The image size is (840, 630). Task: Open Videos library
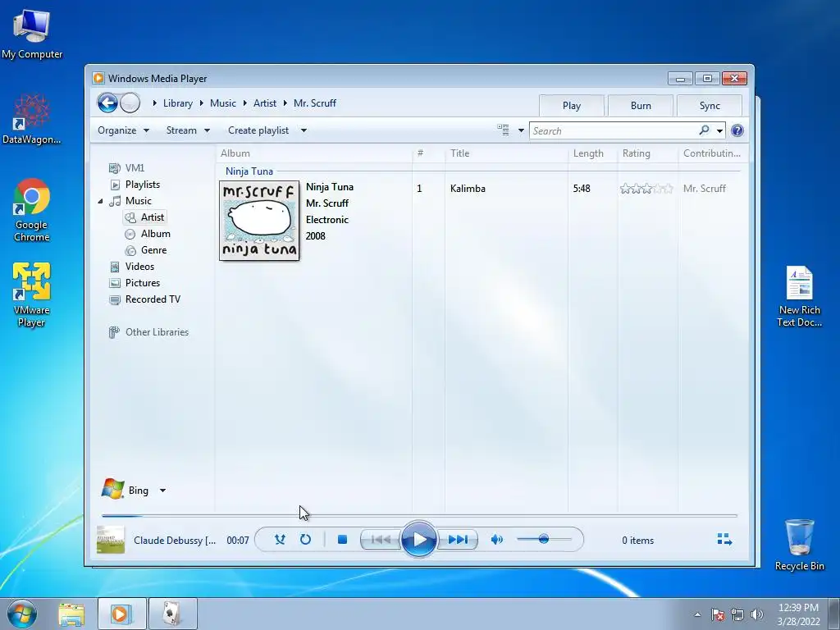click(139, 267)
